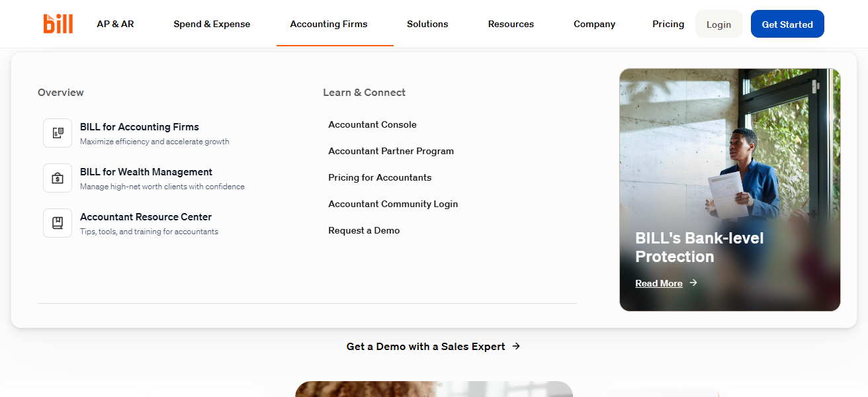Go to the Pricing page

coord(668,24)
